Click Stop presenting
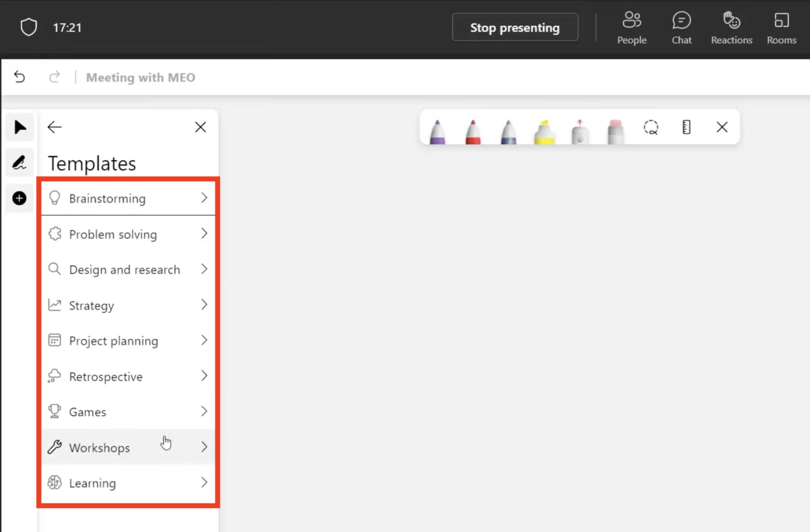 [x=515, y=27]
